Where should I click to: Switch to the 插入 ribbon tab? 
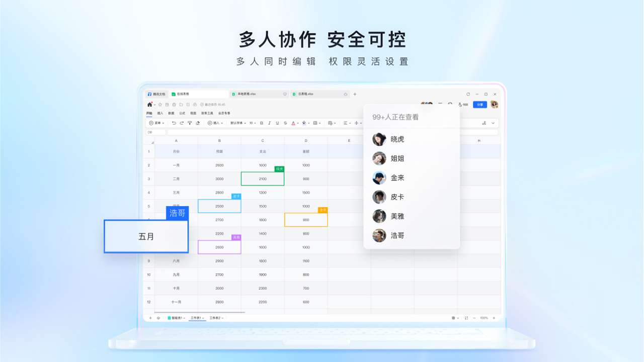pos(160,113)
